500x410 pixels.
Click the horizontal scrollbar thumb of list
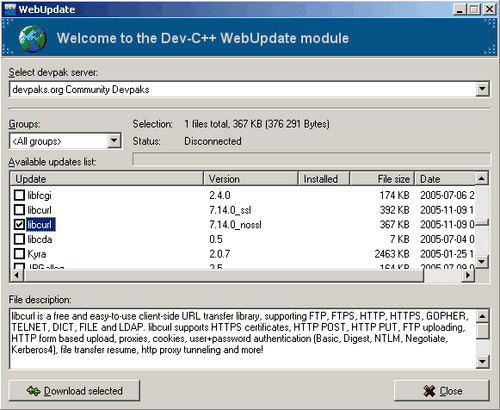click(223, 275)
